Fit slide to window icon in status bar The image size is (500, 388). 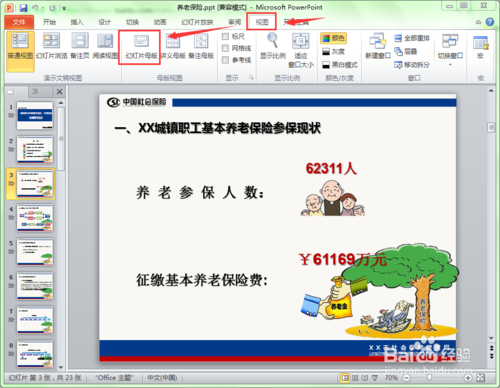pyautogui.click(x=480, y=378)
